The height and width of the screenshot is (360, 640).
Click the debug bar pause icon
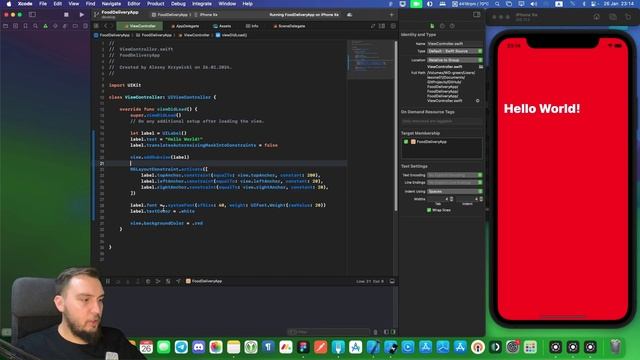click(108, 281)
